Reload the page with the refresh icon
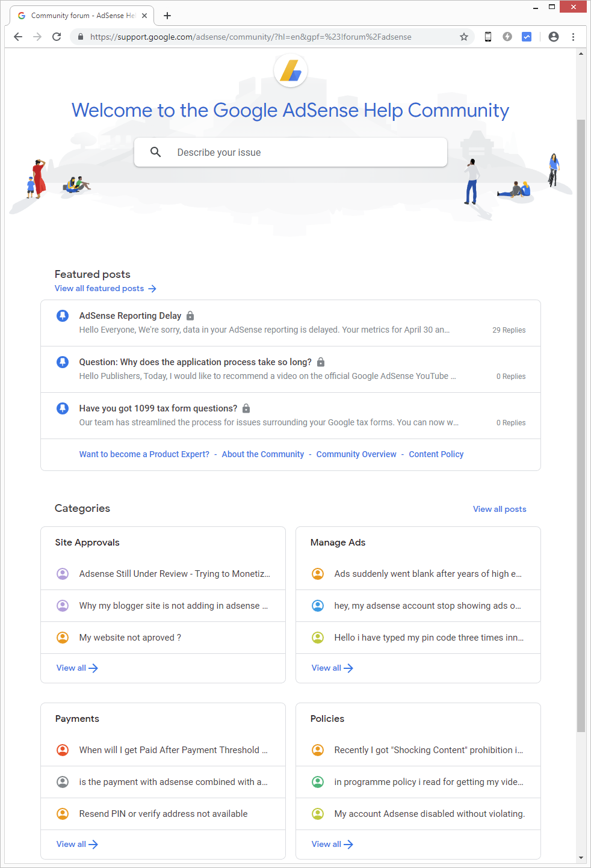This screenshot has width=591, height=868. [x=57, y=37]
